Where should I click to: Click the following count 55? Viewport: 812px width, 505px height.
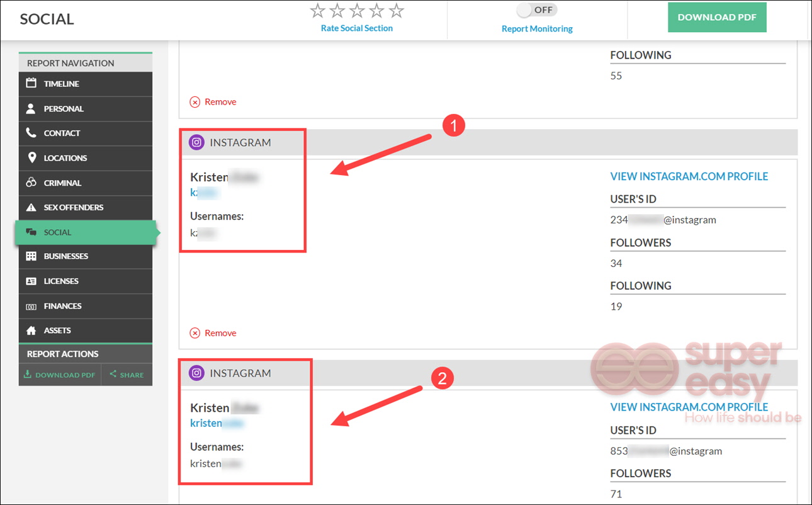coord(616,76)
